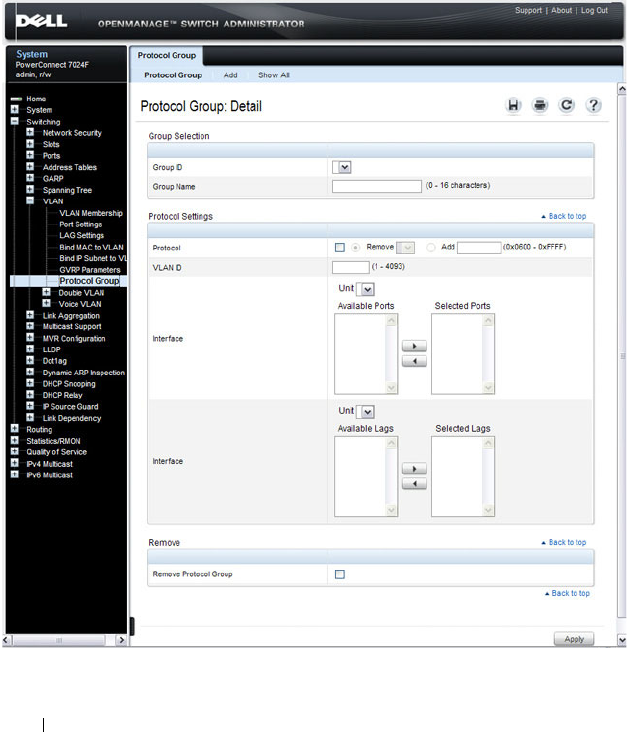Open the Show All sub-tab

tap(274, 75)
